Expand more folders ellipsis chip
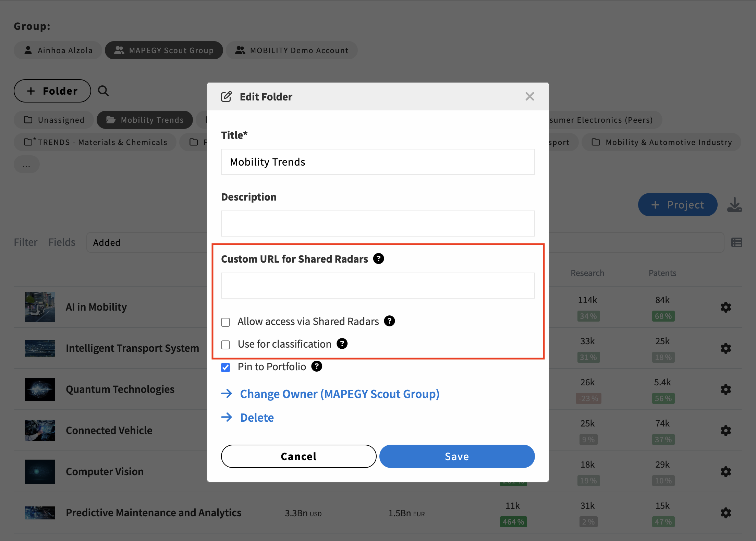Viewport: 756px width, 541px height. pyautogui.click(x=26, y=165)
